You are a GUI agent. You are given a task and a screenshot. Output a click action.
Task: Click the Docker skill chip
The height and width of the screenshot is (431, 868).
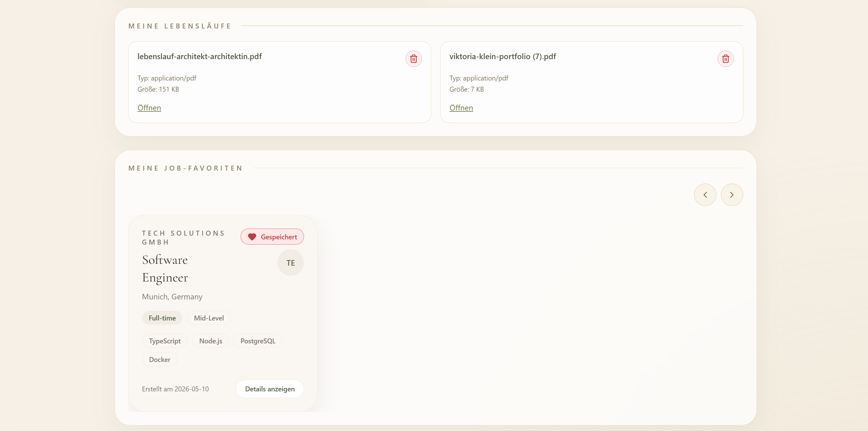coord(160,359)
